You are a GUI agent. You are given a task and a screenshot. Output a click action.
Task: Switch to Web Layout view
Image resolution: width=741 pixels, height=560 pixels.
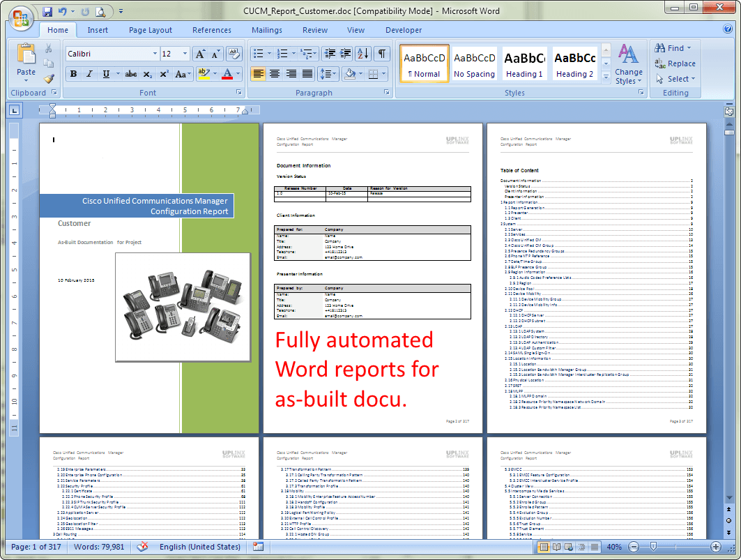coord(569,547)
